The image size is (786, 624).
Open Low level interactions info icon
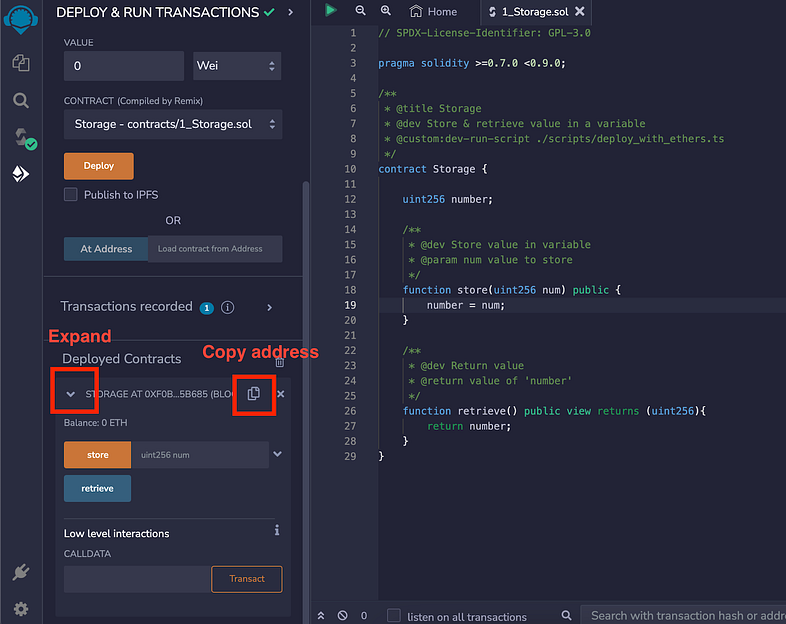pyautogui.click(x=277, y=530)
